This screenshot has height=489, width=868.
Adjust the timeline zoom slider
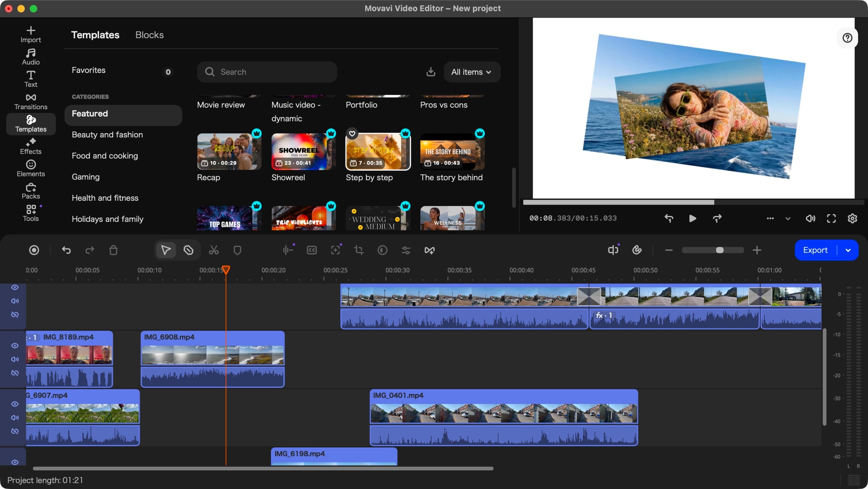click(x=713, y=250)
